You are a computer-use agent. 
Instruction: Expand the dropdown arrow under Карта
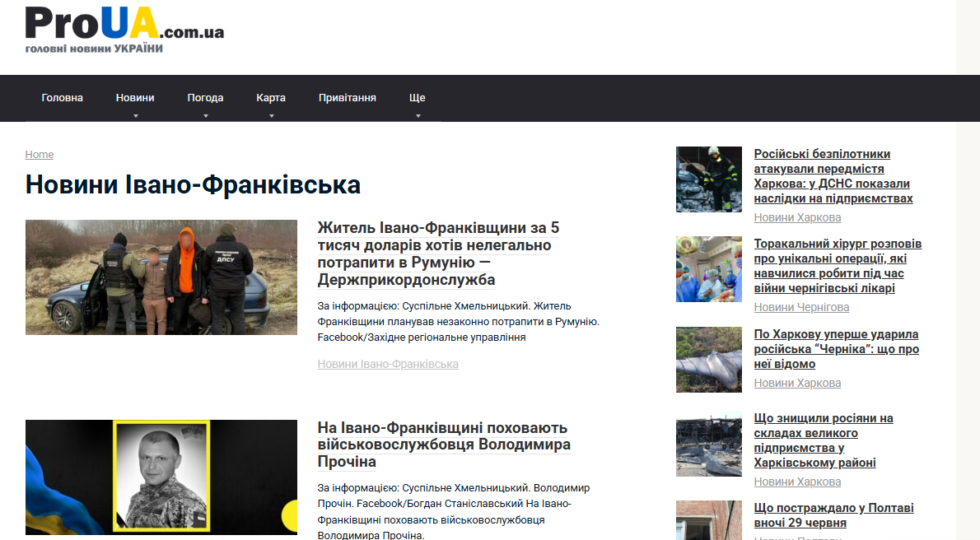point(271,115)
